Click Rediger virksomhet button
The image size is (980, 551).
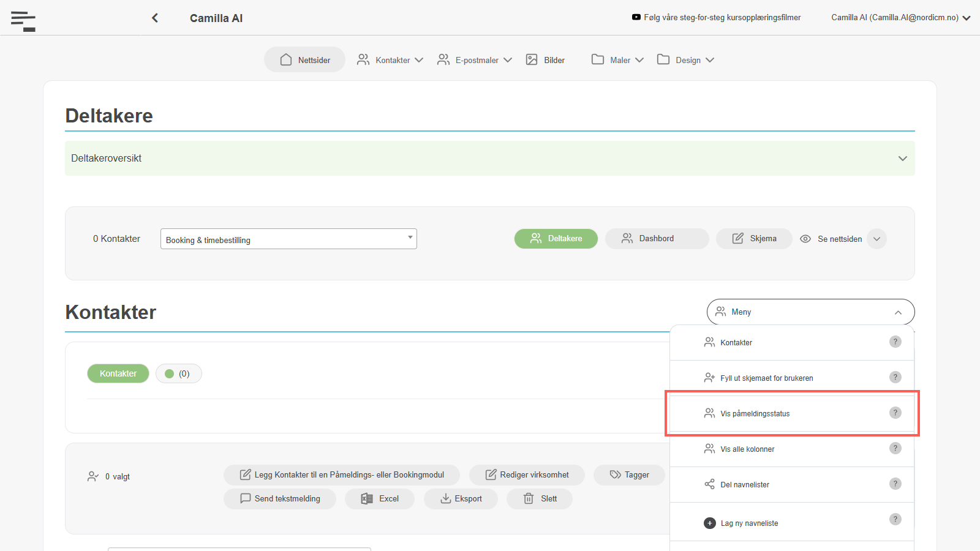click(x=527, y=475)
